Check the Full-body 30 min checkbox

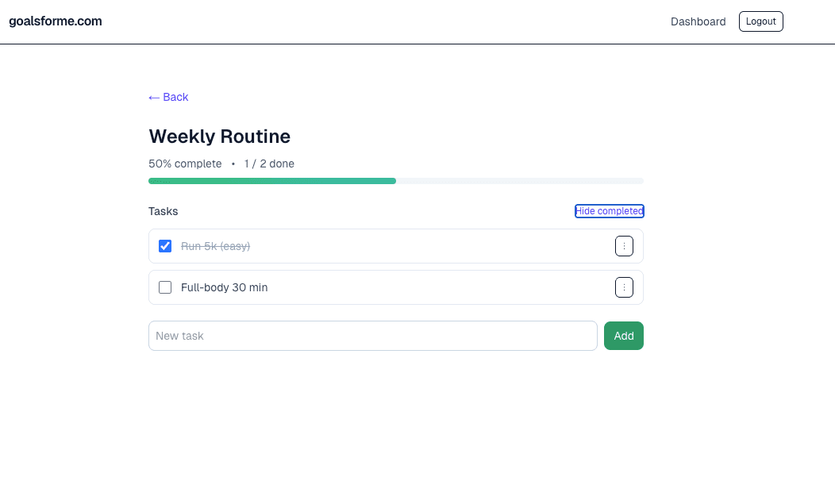[165, 287]
